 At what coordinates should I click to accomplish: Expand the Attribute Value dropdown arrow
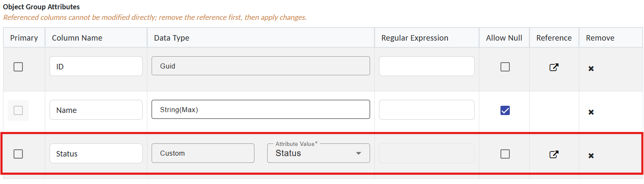[x=359, y=153]
